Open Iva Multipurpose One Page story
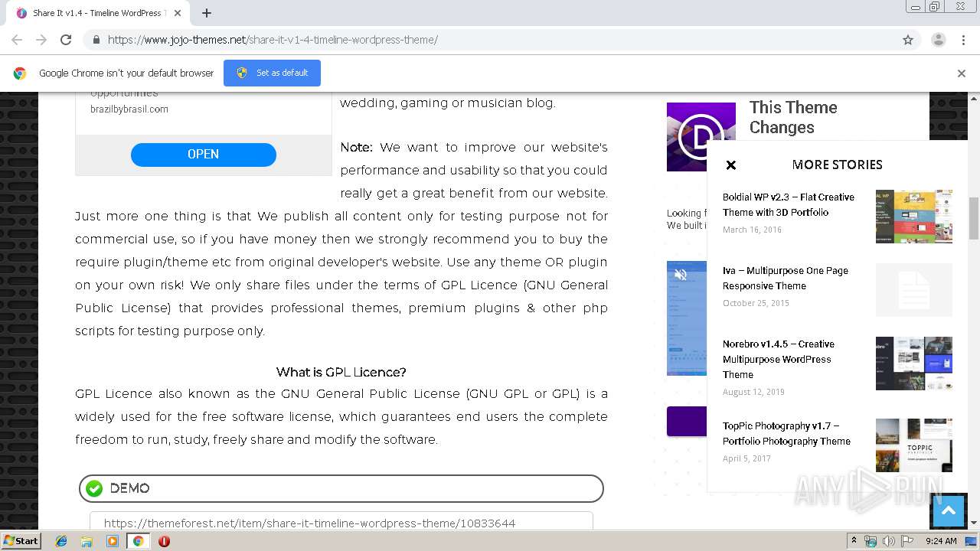Viewport: 980px width, 551px height. [786, 278]
